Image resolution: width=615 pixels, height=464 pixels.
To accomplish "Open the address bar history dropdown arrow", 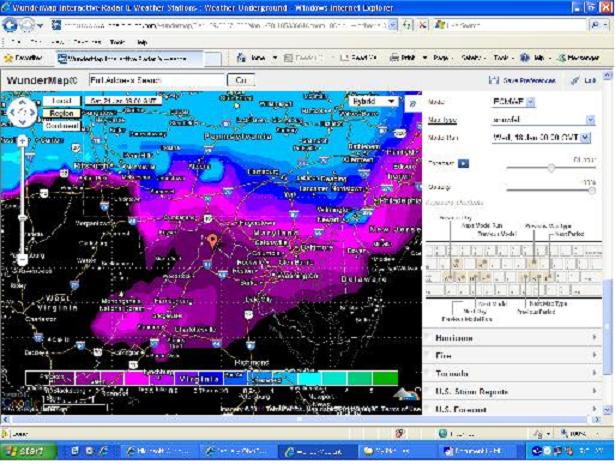I will (393, 25).
